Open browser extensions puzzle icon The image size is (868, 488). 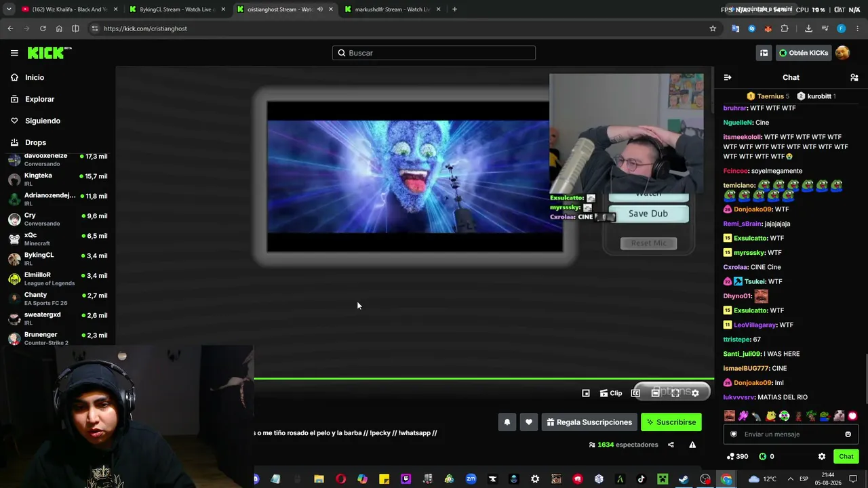pos(785,28)
